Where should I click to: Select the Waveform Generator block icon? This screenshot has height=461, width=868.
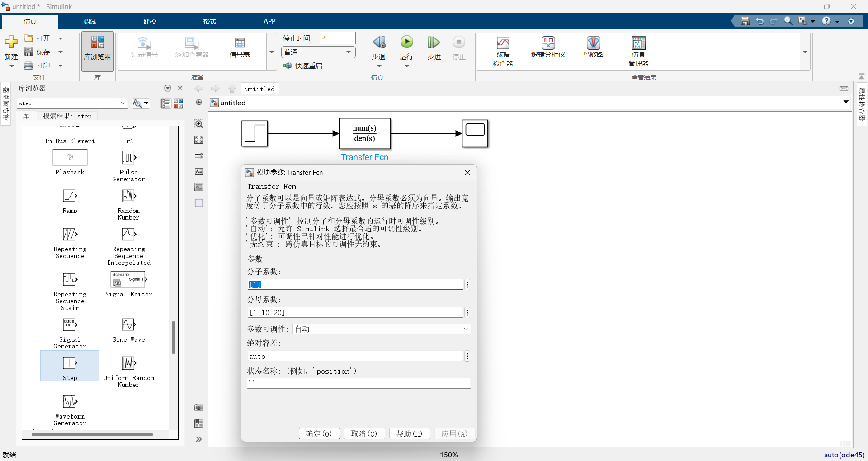pos(70,401)
